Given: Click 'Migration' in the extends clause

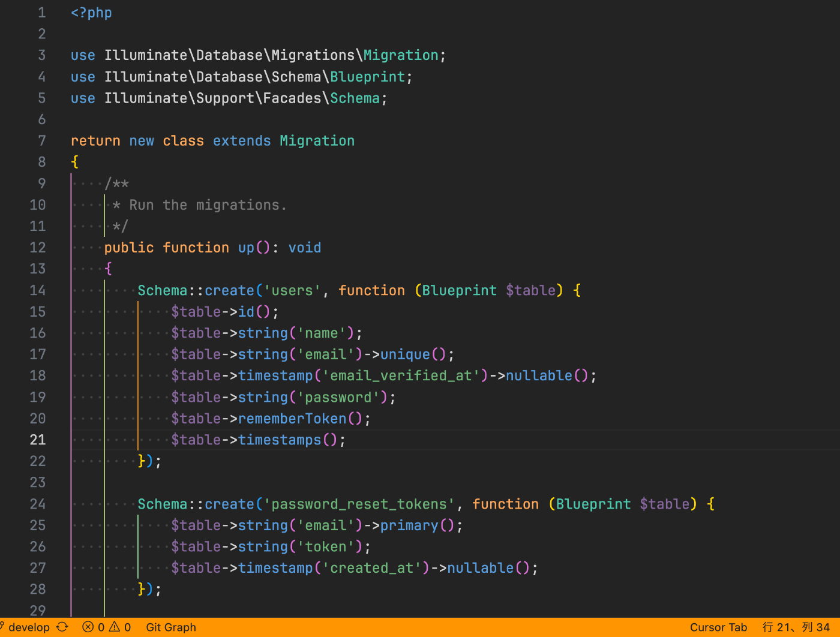Looking at the screenshot, I should tap(317, 140).
